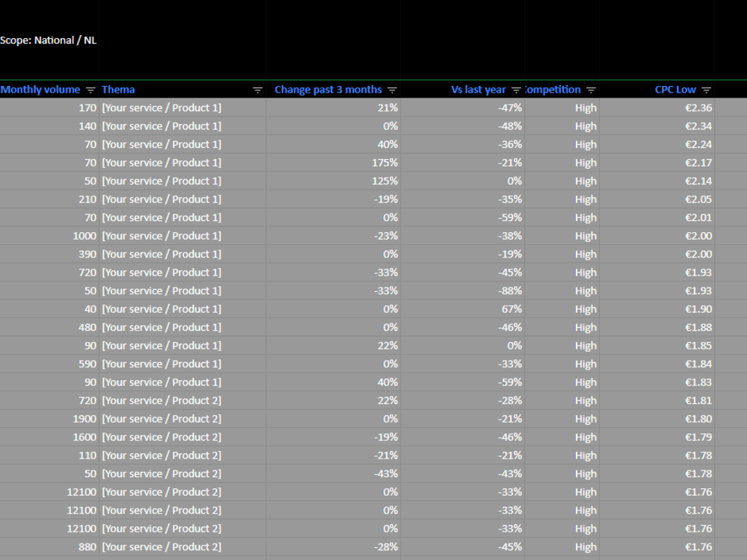747x560 pixels.
Task: Click the CPC Low cell €1.80
Action: (x=657, y=419)
